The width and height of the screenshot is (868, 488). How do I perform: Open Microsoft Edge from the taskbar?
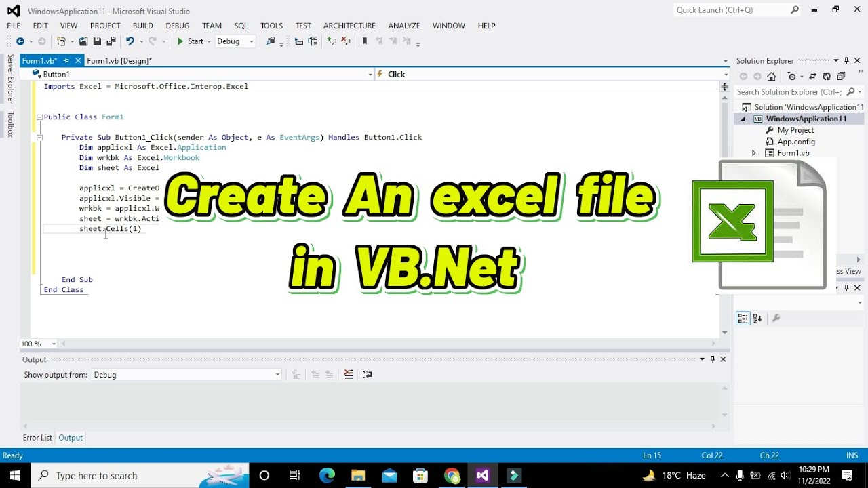[x=327, y=475]
